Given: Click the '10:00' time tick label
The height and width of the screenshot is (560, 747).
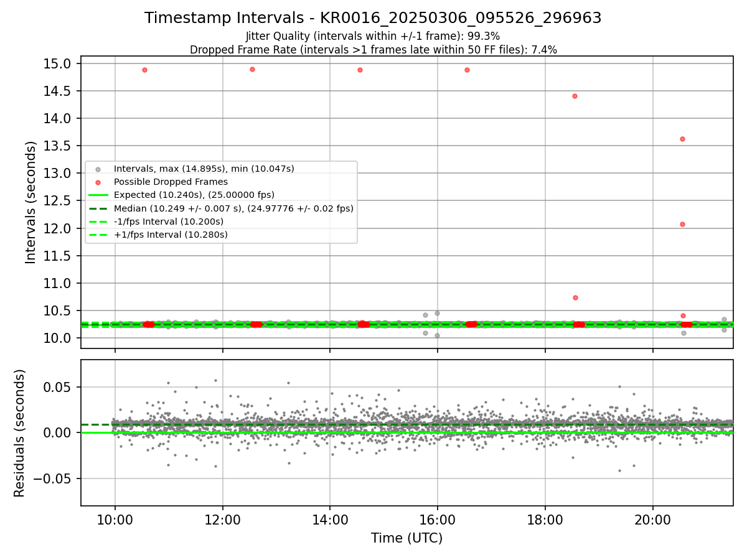Looking at the screenshot, I should point(115,519).
